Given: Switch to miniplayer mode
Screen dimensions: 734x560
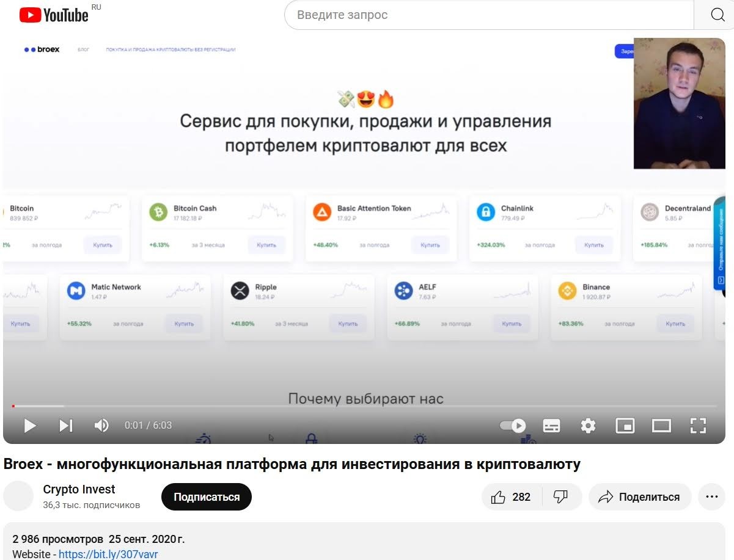Looking at the screenshot, I should pos(625,425).
